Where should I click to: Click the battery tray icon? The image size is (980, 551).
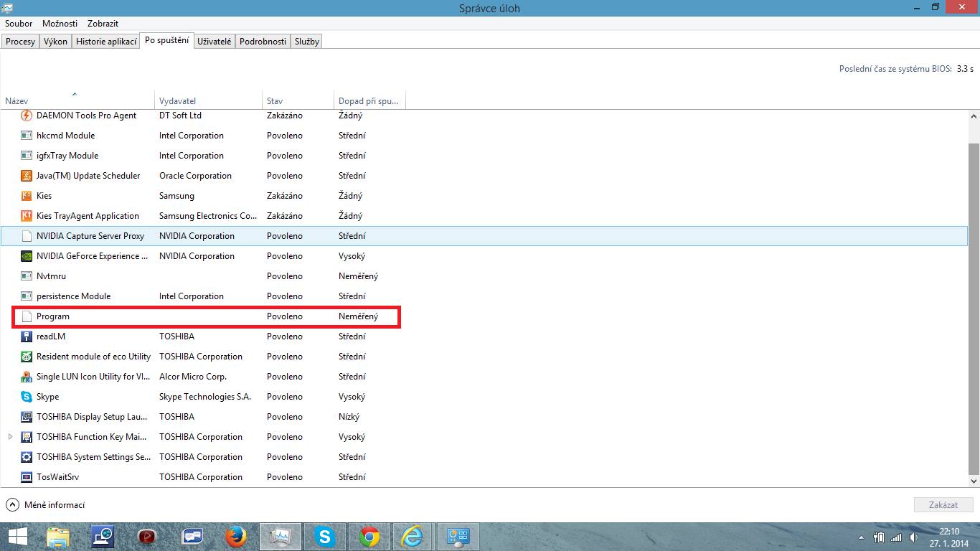[x=879, y=537]
